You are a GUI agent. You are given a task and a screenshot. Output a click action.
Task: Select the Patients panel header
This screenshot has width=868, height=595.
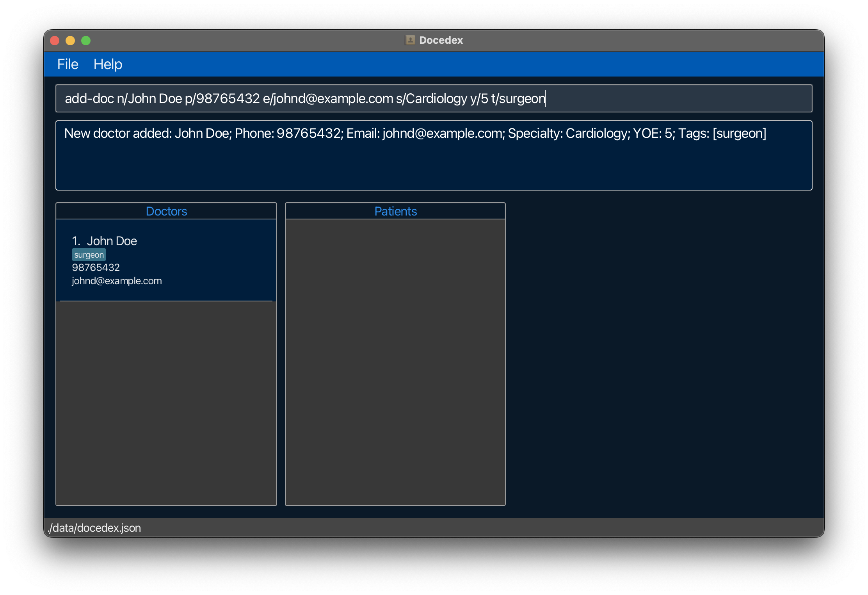tap(395, 211)
